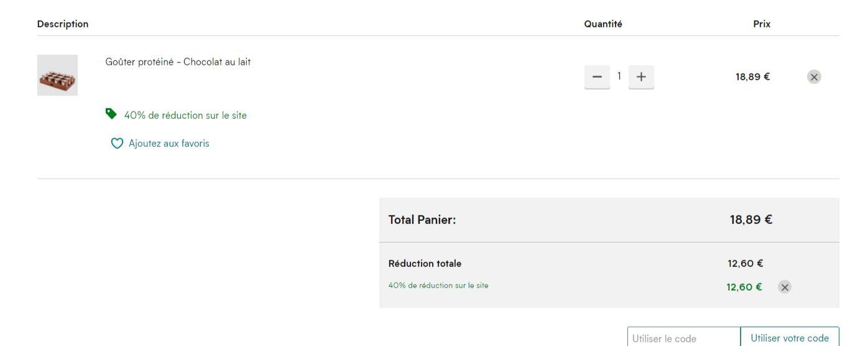
Task: Open Goûter protéiné - Chocolat au lait product
Action: tap(178, 62)
